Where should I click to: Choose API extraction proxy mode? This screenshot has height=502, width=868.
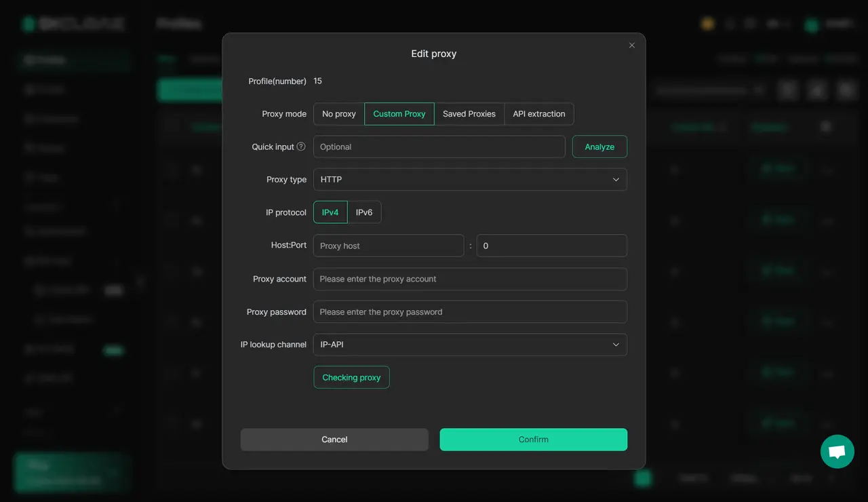[x=538, y=114]
